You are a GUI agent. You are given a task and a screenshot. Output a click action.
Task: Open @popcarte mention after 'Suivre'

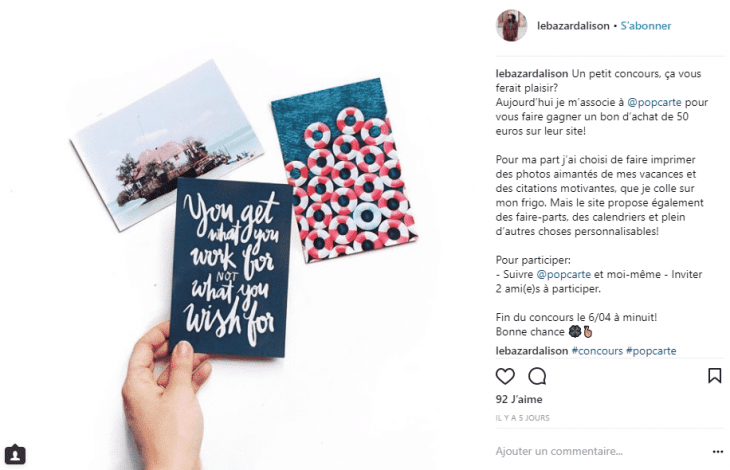pyautogui.click(x=563, y=275)
